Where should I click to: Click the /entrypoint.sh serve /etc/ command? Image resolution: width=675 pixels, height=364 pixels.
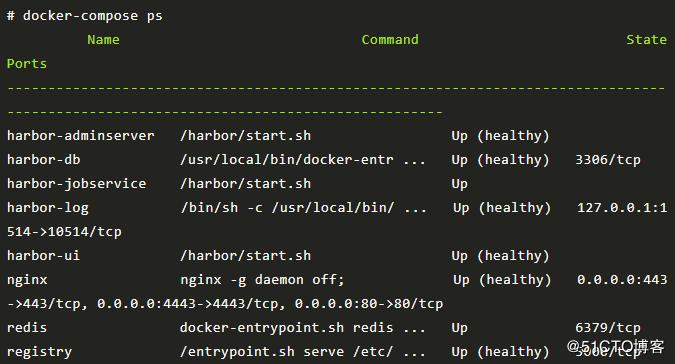point(287,352)
